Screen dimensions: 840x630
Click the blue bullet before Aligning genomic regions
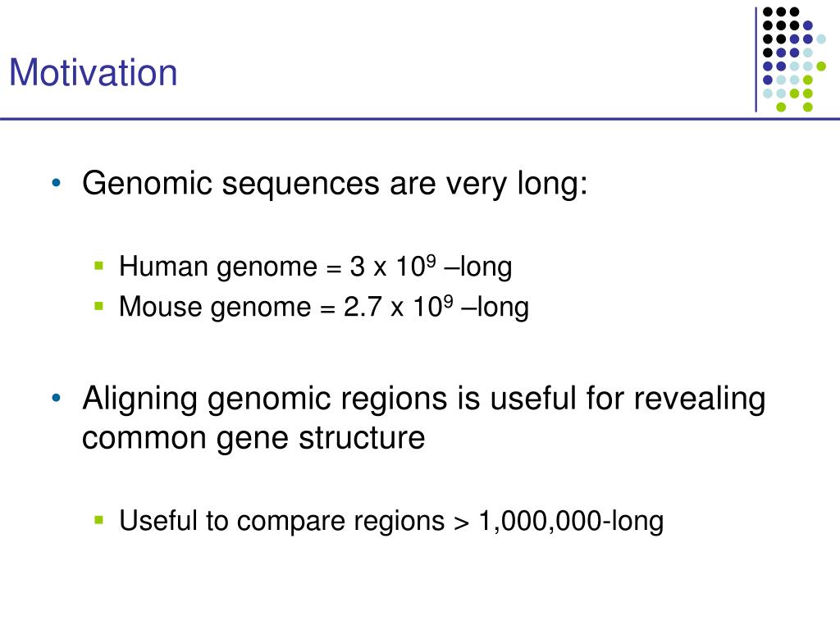[57, 398]
